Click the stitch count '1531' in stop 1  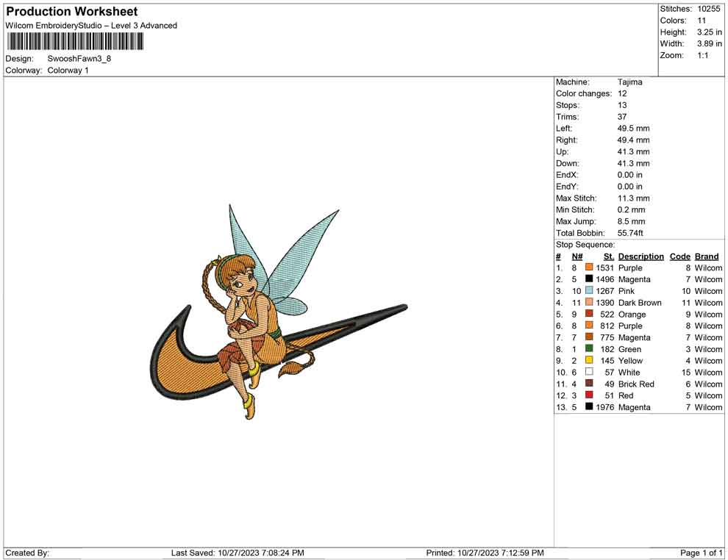pyautogui.click(x=605, y=268)
